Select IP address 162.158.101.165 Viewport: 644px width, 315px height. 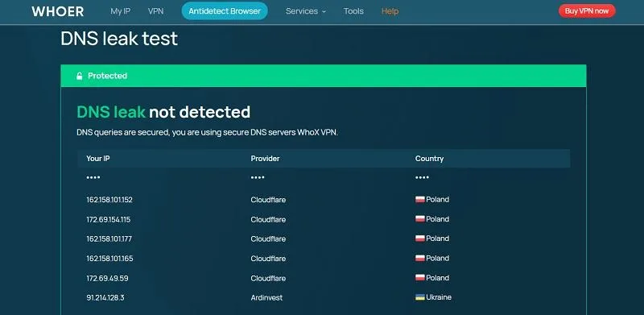109,259
